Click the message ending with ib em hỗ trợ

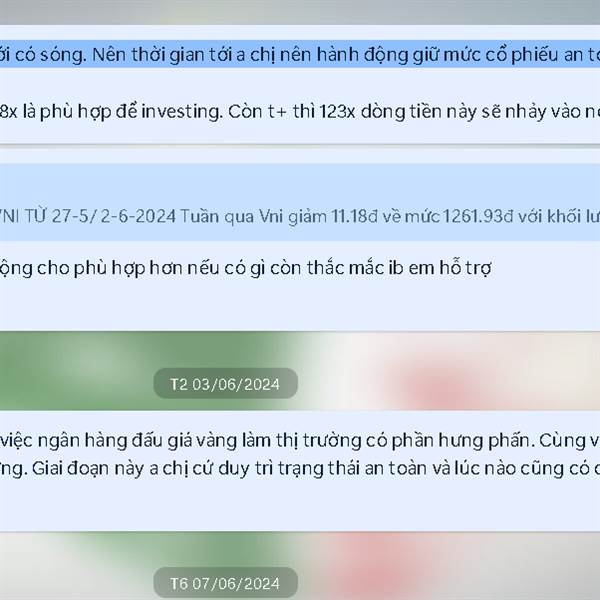pos(246,268)
